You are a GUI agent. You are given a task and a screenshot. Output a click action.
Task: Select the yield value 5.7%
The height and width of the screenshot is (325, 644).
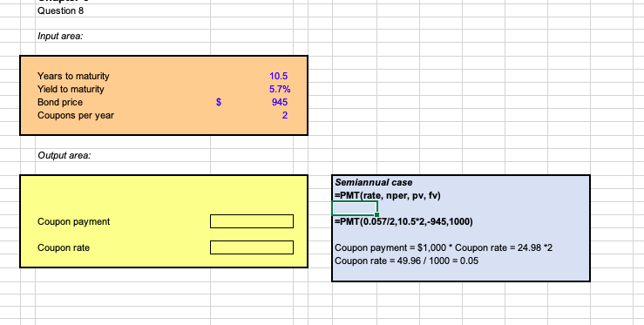(x=280, y=89)
